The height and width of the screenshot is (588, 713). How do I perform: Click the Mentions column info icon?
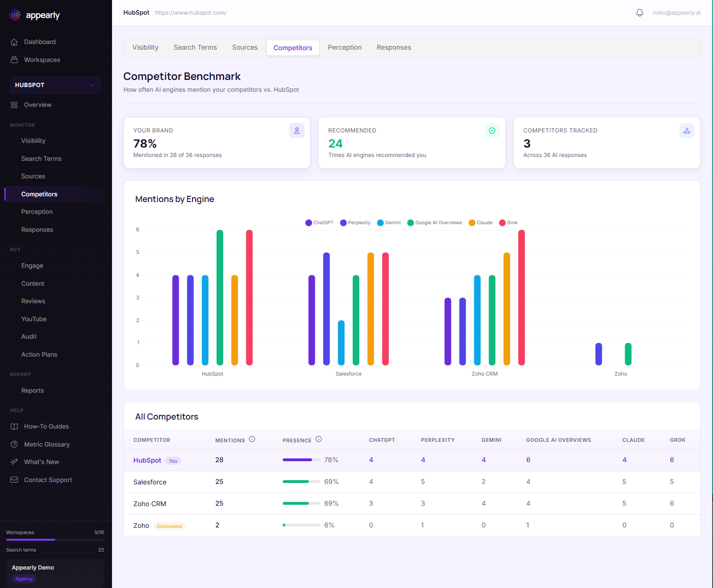[x=252, y=439]
